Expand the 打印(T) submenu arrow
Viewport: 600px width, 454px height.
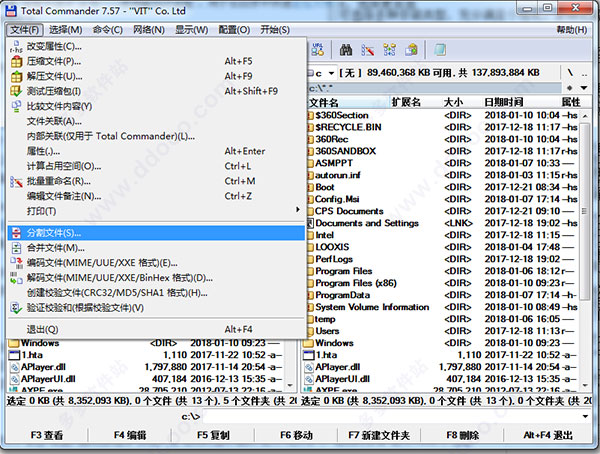pos(298,209)
